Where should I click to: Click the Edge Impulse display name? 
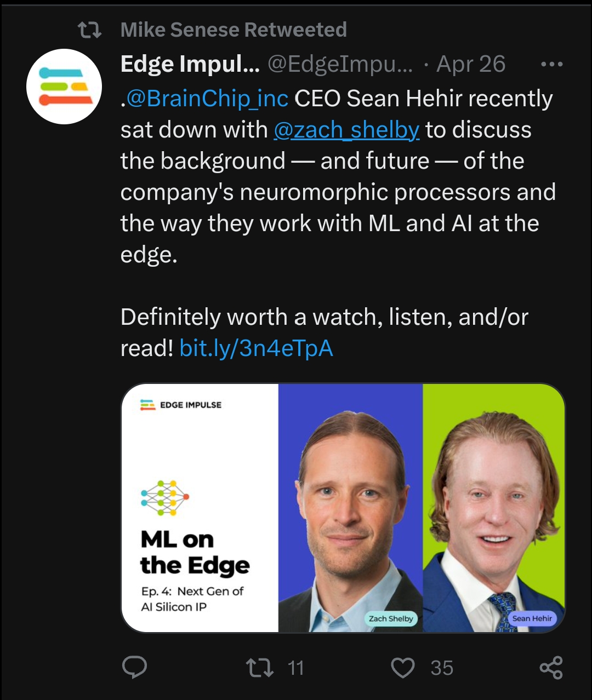(190, 65)
